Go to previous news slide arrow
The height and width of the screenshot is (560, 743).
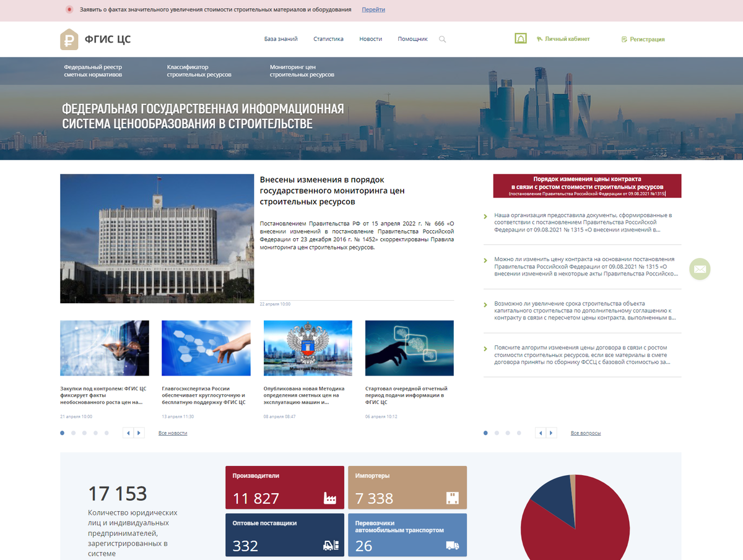point(128,433)
